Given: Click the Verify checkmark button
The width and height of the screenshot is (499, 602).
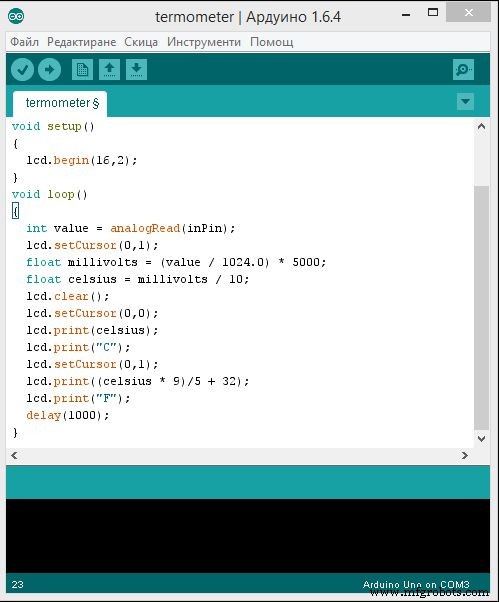Looking at the screenshot, I should pos(22,69).
